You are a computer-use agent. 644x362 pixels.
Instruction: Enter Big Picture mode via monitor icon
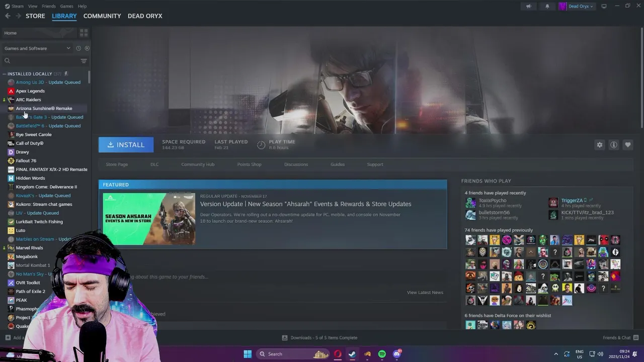[604, 6]
